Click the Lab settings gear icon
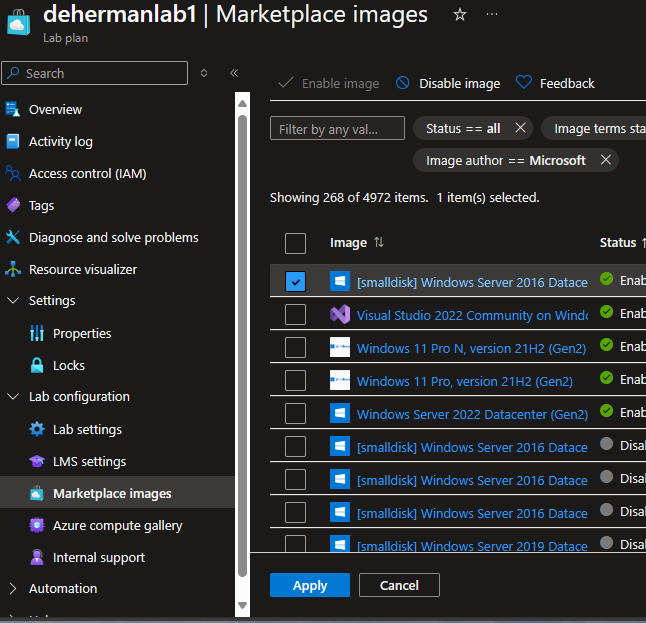Image resolution: width=646 pixels, height=623 pixels. [x=37, y=429]
